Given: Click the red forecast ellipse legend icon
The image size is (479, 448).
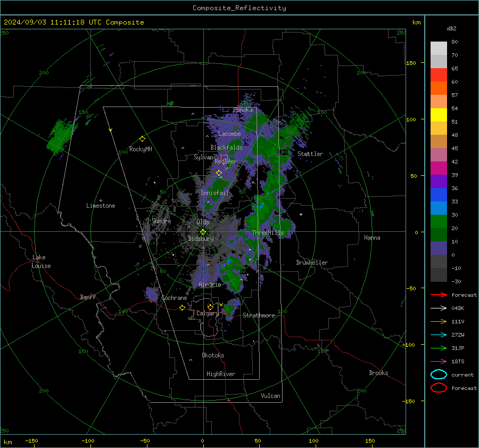Looking at the screenshot, I should click(x=439, y=388).
